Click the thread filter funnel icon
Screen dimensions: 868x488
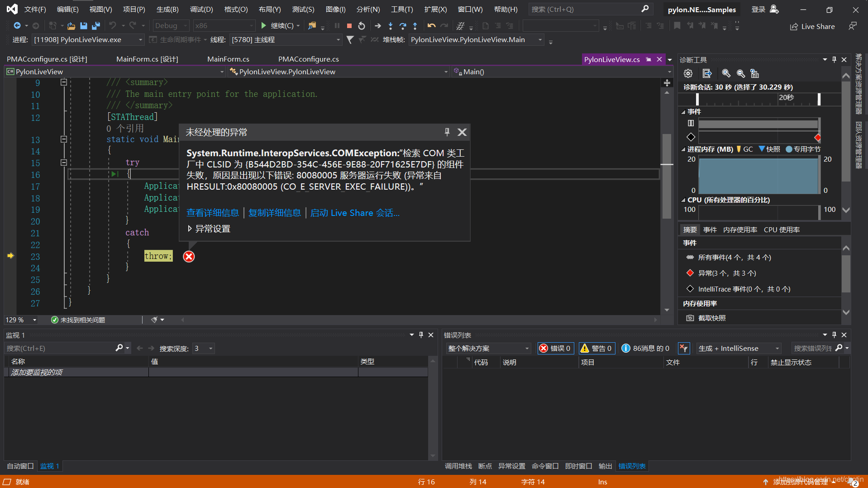click(350, 40)
